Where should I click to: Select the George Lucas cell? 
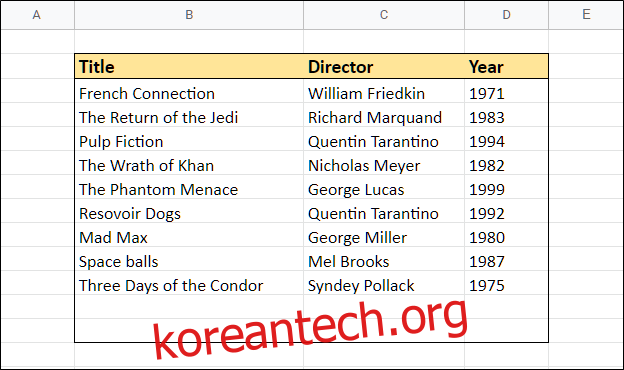384,190
